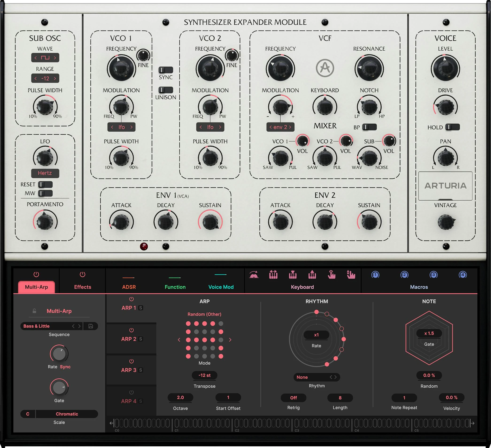Image resolution: width=491 pixels, height=448 pixels.
Task: Open the Function tab
Action: click(175, 287)
